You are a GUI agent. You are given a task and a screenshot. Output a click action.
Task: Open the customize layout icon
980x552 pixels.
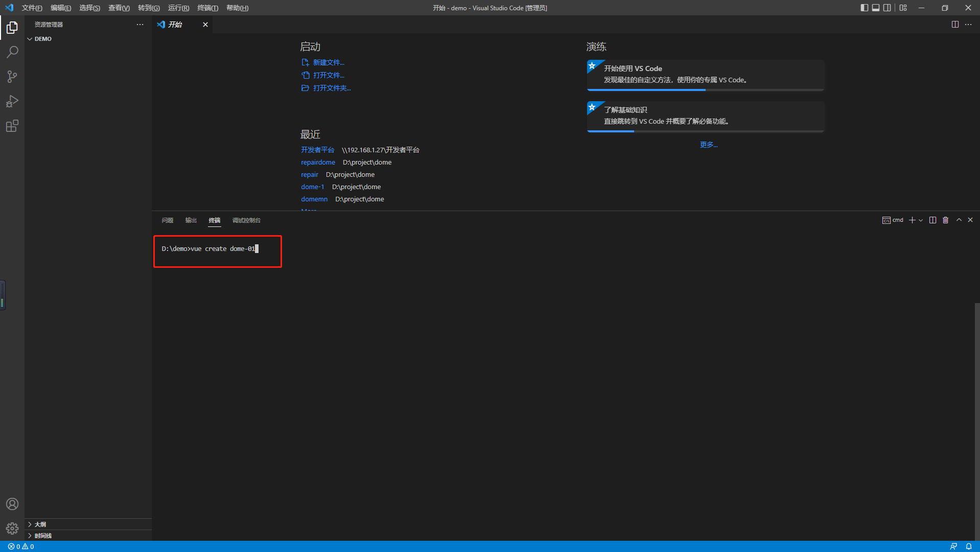tap(903, 8)
